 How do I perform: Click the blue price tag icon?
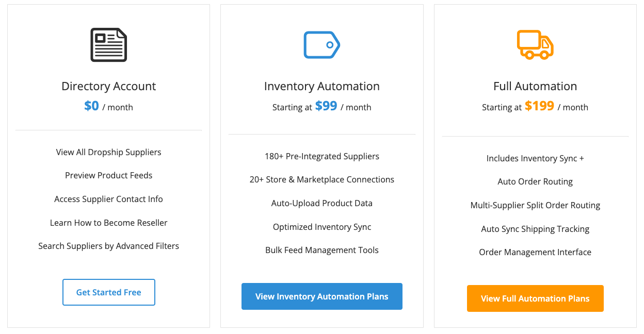tap(321, 45)
